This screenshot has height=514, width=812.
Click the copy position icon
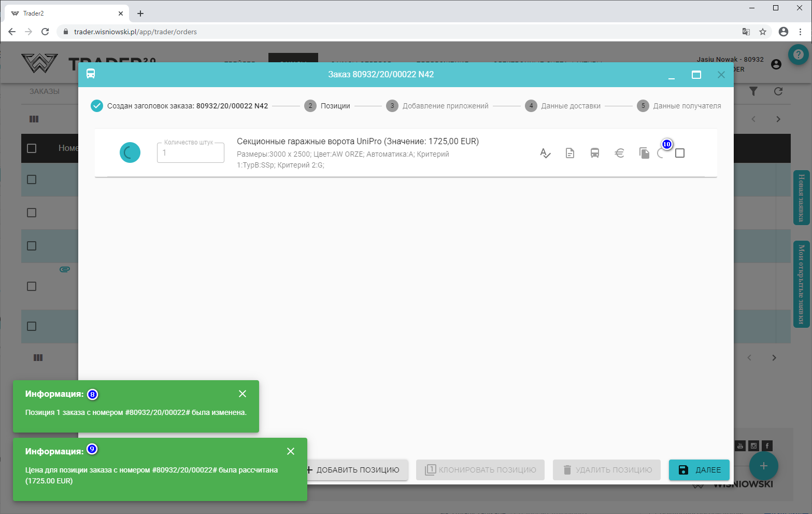644,153
